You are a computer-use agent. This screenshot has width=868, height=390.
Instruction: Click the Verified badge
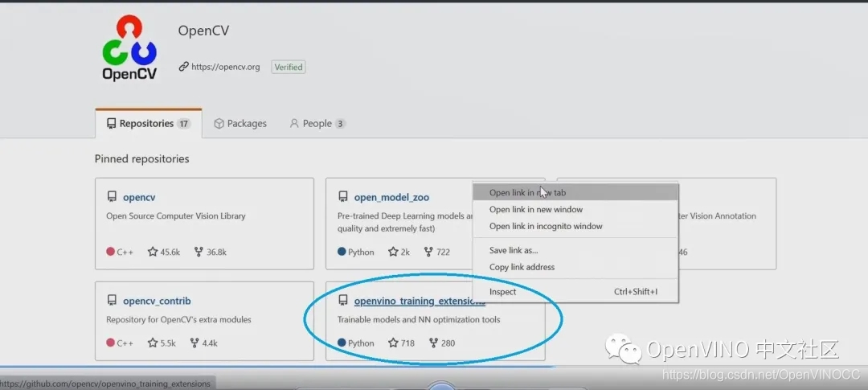click(289, 67)
